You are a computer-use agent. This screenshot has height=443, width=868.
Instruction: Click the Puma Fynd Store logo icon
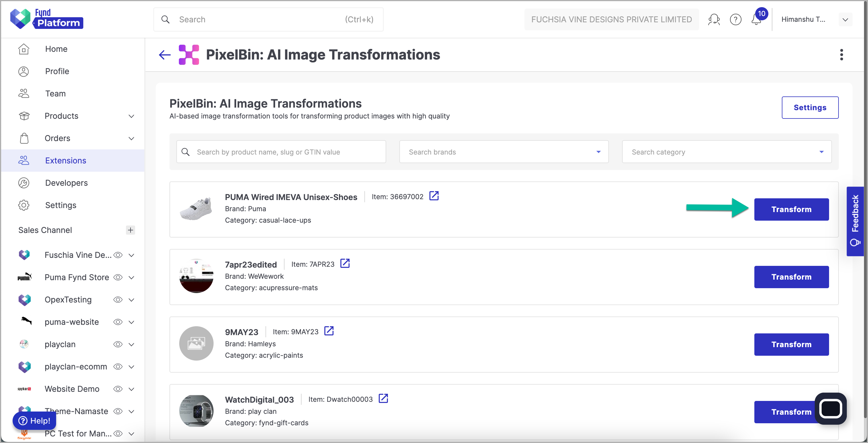[24, 277]
